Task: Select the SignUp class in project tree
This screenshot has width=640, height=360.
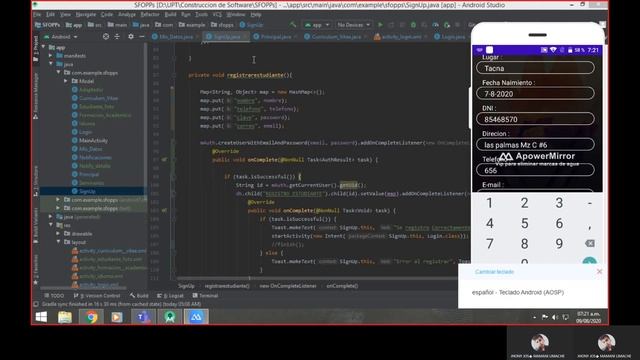Action: tap(87, 191)
